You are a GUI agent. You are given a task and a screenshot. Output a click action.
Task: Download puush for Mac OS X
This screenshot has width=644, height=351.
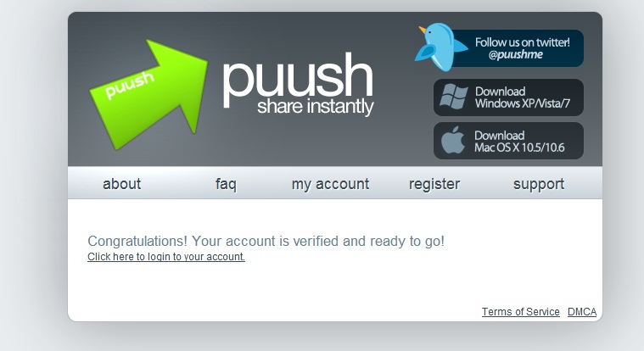(x=508, y=141)
